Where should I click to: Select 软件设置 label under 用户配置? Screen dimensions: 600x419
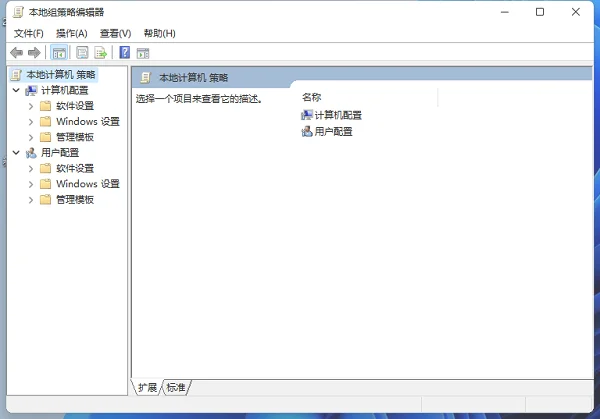[x=75, y=168]
